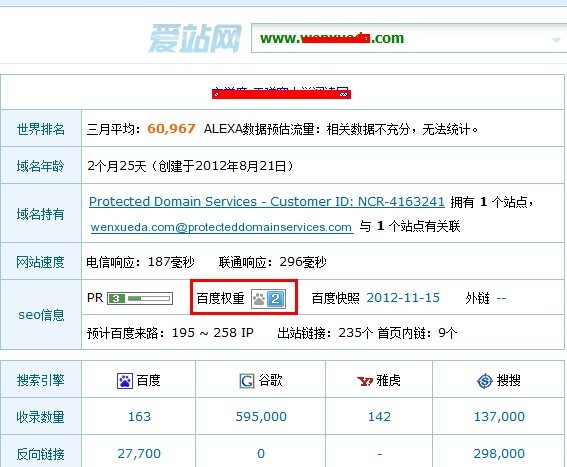Open the domain input dropdown arrow

(x=556, y=40)
